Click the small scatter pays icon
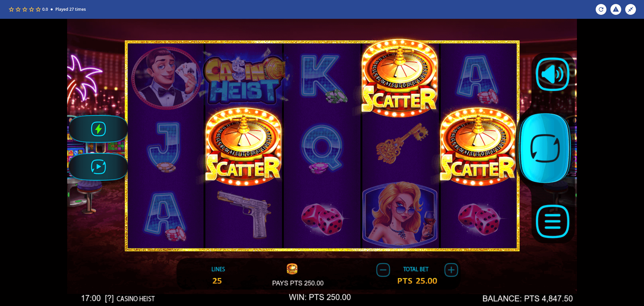The image size is (644, 306). (292, 269)
